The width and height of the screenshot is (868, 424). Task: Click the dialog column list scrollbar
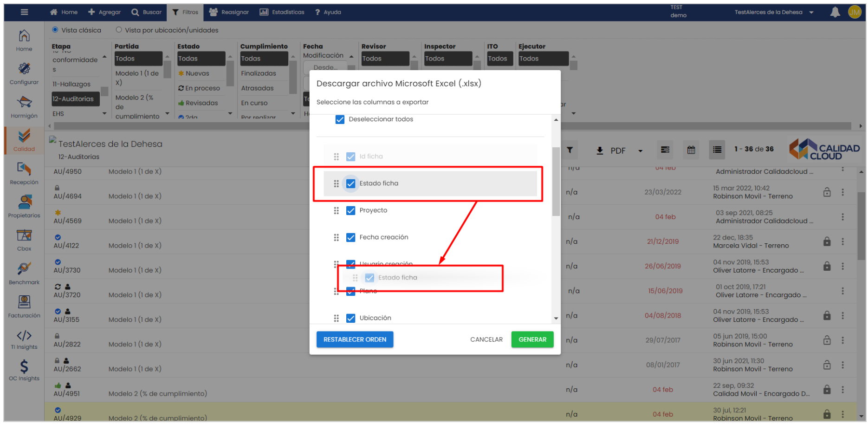click(x=556, y=181)
